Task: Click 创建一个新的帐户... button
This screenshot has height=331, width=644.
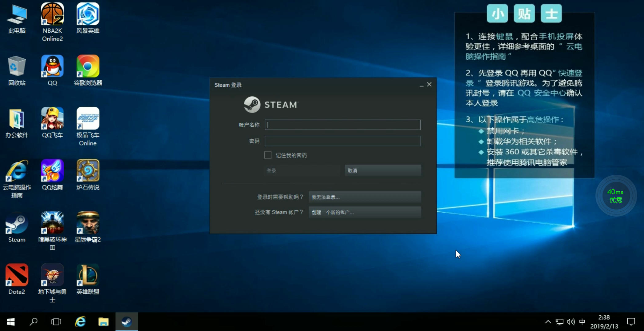Action: point(365,212)
